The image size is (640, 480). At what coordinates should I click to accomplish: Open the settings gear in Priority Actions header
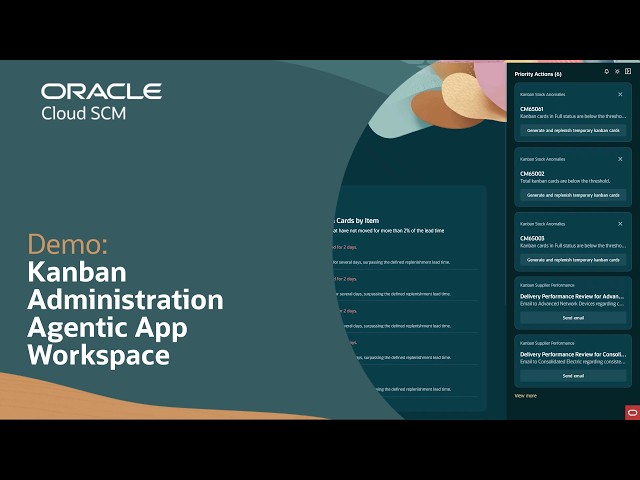click(x=617, y=71)
